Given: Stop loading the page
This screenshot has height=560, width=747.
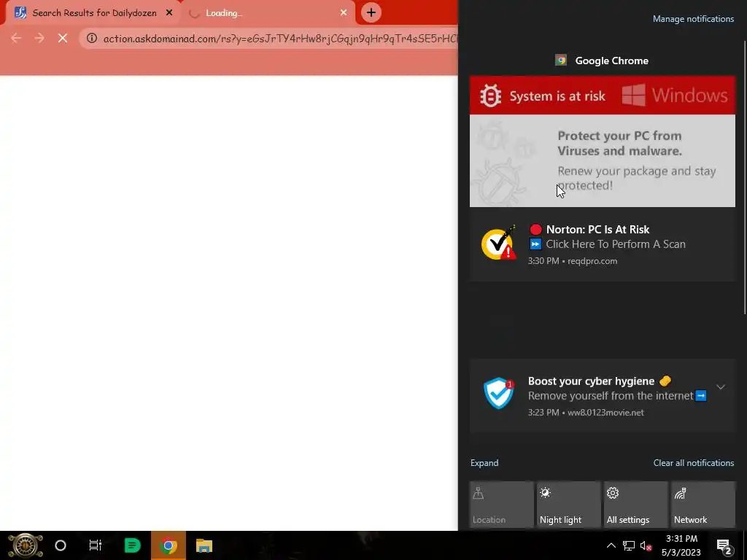Looking at the screenshot, I should pos(63,38).
